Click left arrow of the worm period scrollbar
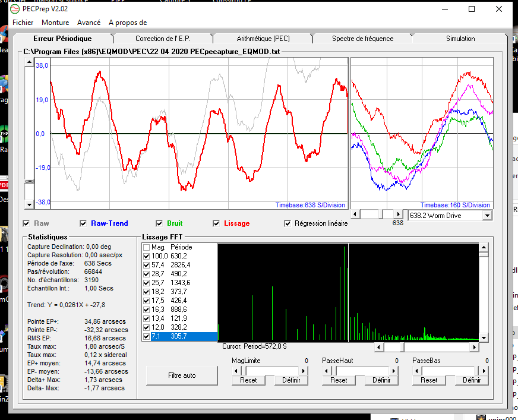The image size is (518, 420). [x=356, y=214]
